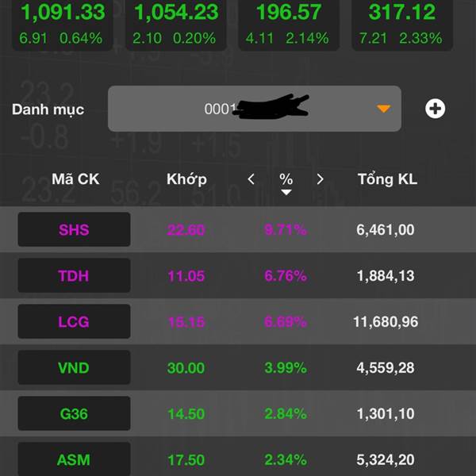Sort list by Mã CK header

[75, 179]
